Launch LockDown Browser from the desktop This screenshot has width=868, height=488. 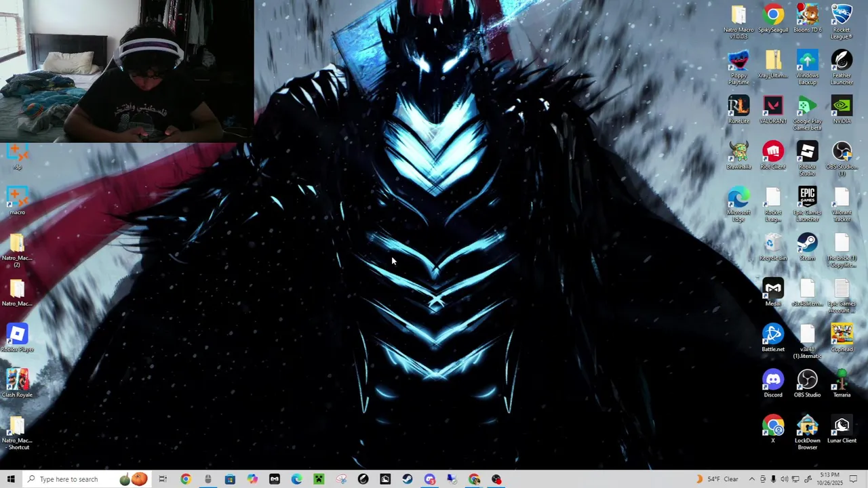click(807, 432)
